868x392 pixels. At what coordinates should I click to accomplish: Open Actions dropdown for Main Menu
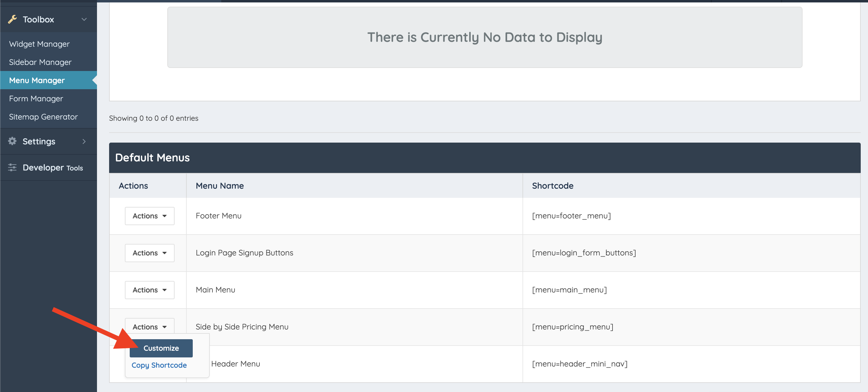149,290
